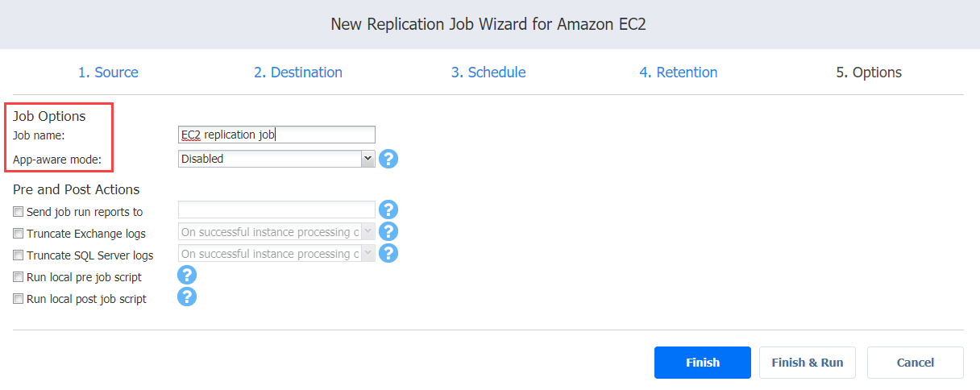Open the 4. Retention step

[679, 73]
